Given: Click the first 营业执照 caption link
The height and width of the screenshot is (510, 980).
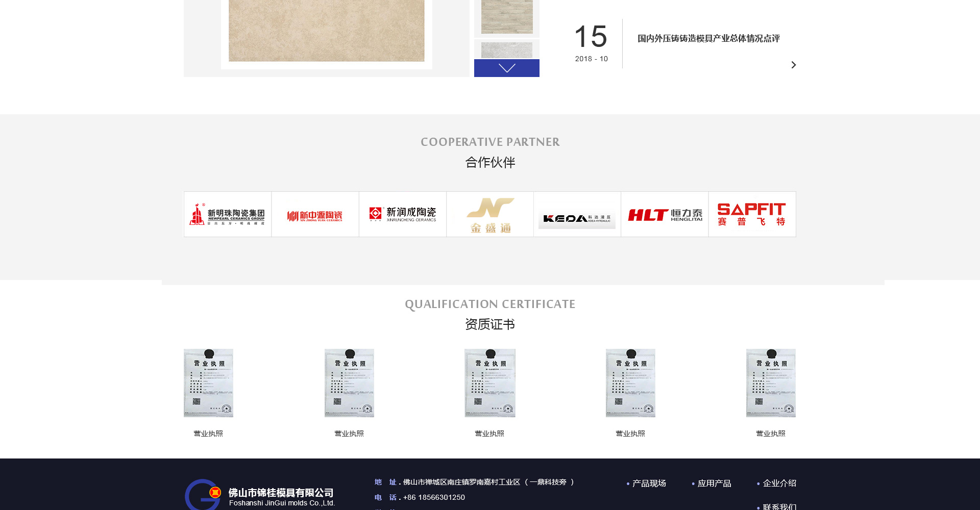Looking at the screenshot, I should coord(208,433).
